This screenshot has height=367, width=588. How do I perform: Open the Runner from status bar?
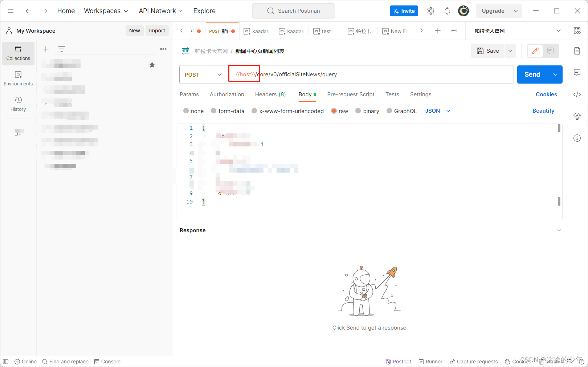tap(430, 361)
